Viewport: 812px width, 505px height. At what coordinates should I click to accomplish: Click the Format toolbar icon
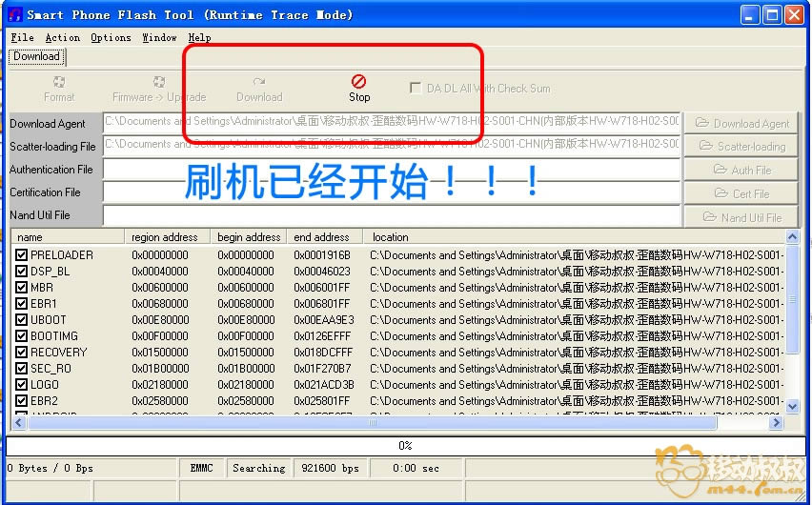59,82
